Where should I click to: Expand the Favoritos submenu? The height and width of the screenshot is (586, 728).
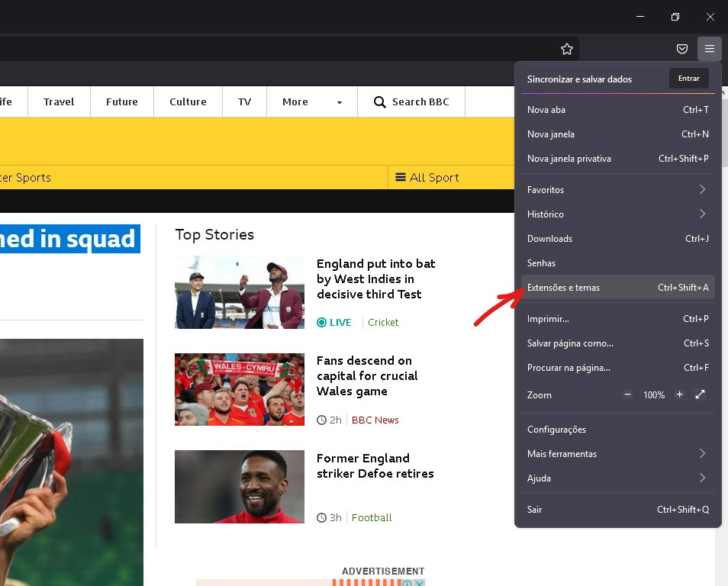617,189
